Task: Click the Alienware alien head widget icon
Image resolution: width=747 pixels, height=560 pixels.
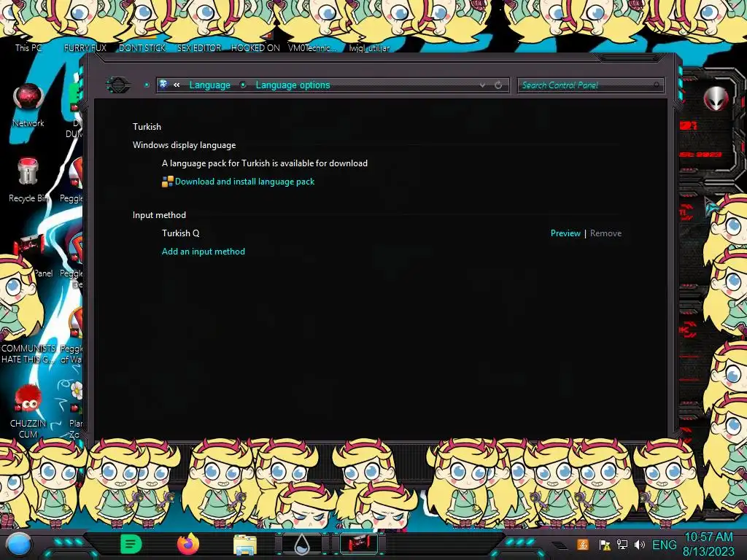Action: [x=716, y=98]
